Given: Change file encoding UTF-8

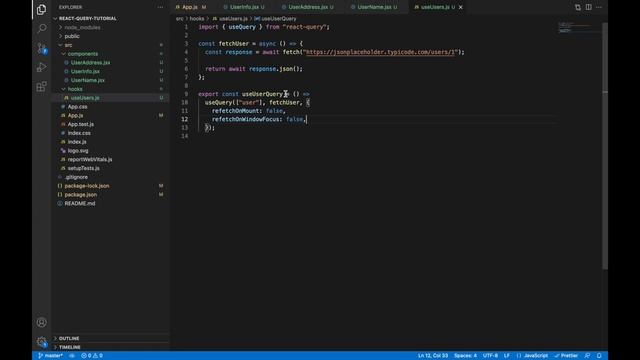Looking at the screenshot, I should click(490, 356).
